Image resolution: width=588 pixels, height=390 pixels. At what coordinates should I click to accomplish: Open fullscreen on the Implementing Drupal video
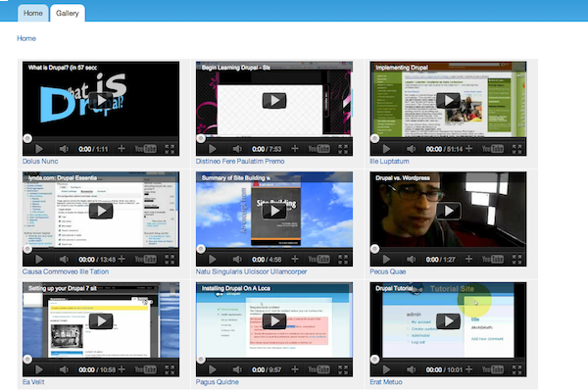click(x=516, y=149)
